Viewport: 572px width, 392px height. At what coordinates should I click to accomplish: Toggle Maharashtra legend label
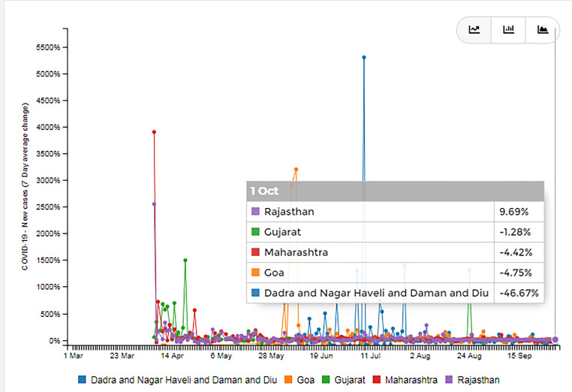point(411,380)
